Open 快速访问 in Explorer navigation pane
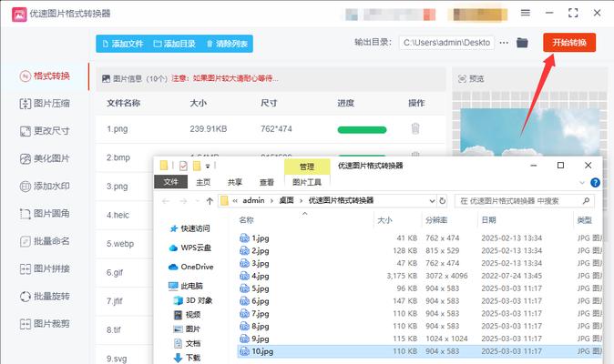The height and width of the screenshot is (364, 614). 190,228
